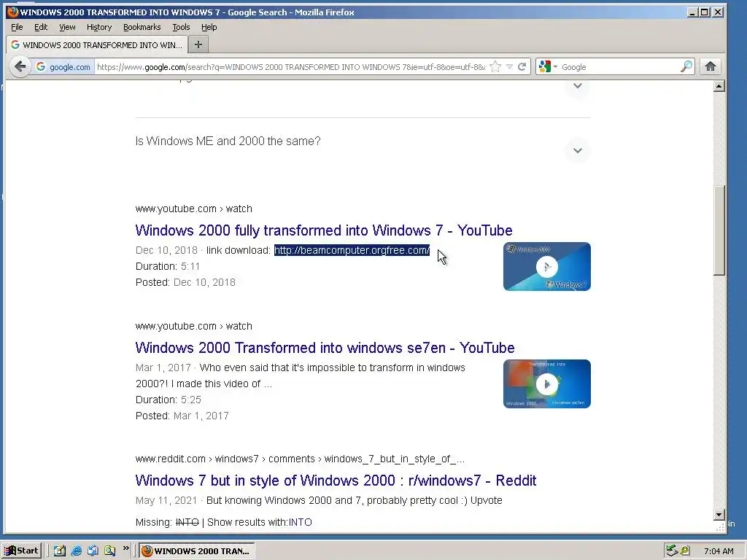Image resolution: width=747 pixels, height=560 pixels.
Task: Open the Bookmarks menu
Action: 142,27
